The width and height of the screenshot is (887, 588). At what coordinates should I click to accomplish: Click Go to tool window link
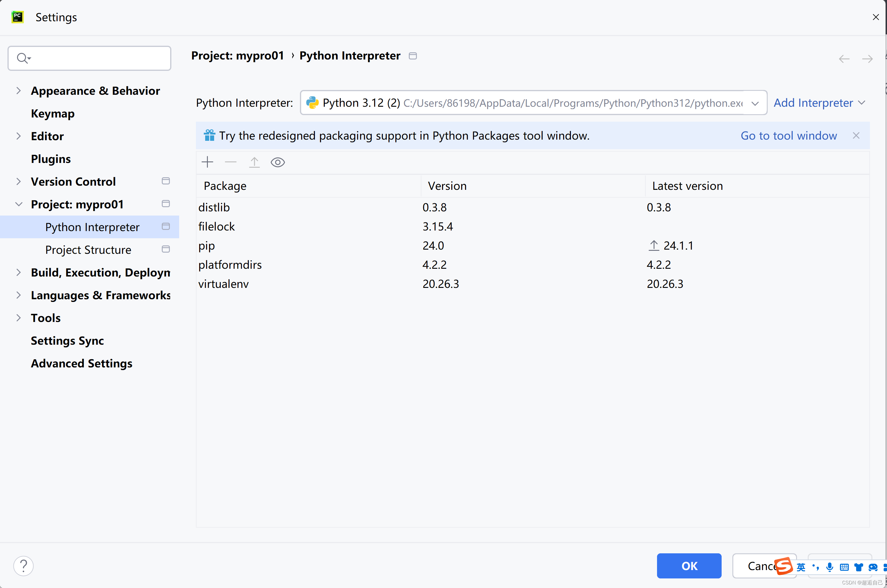tap(789, 135)
